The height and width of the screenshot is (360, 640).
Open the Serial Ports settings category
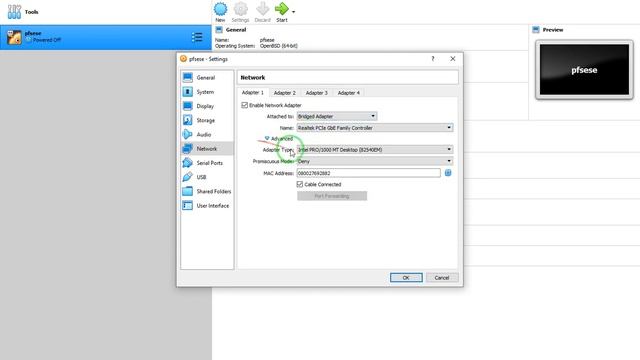(207, 163)
